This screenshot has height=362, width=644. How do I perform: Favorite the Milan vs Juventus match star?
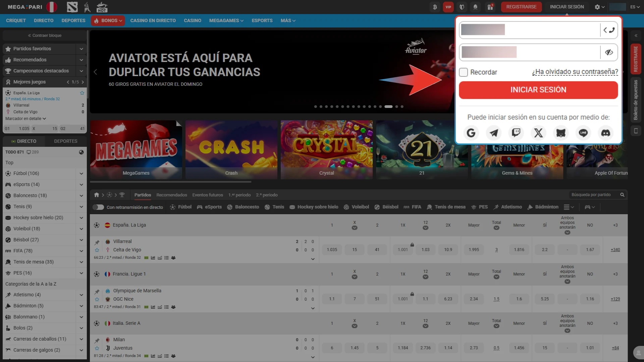97,348
